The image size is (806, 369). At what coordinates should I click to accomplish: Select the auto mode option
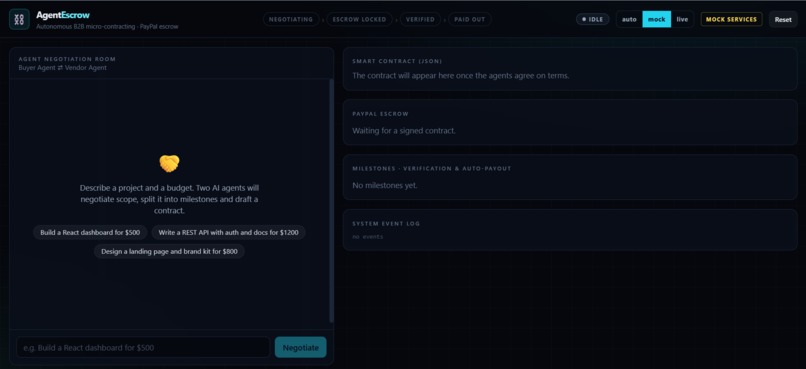(x=629, y=20)
